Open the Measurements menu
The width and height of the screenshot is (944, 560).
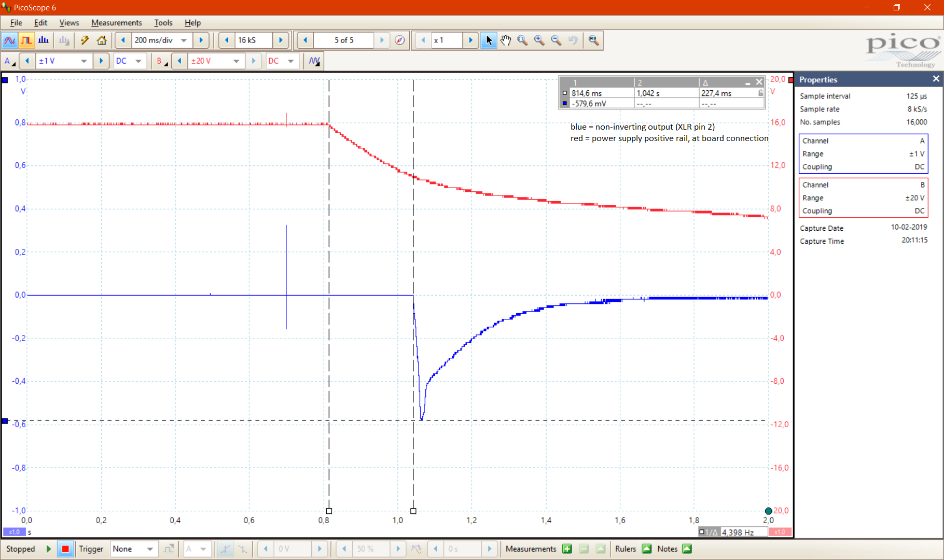(116, 22)
